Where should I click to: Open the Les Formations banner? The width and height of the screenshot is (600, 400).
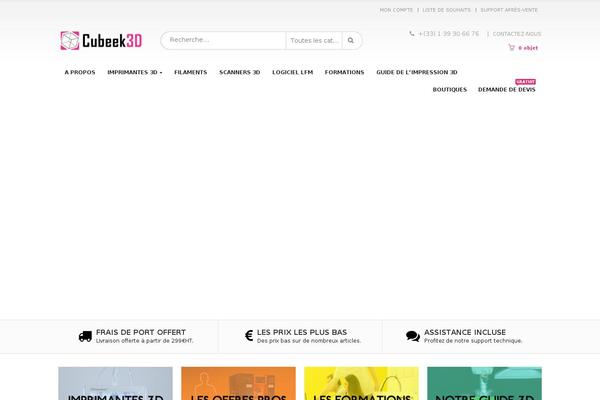[x=361, y=384]
